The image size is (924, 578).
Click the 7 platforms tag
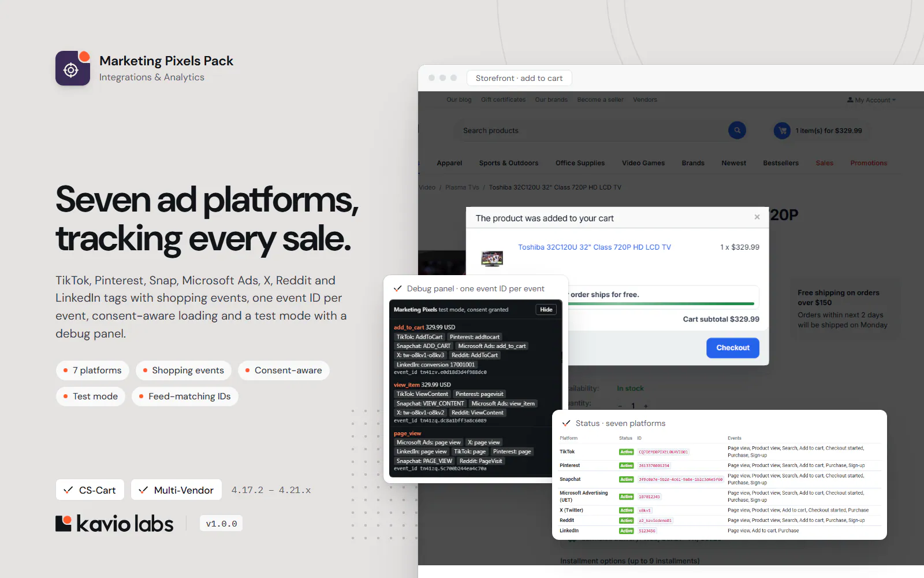click(92, 370)
